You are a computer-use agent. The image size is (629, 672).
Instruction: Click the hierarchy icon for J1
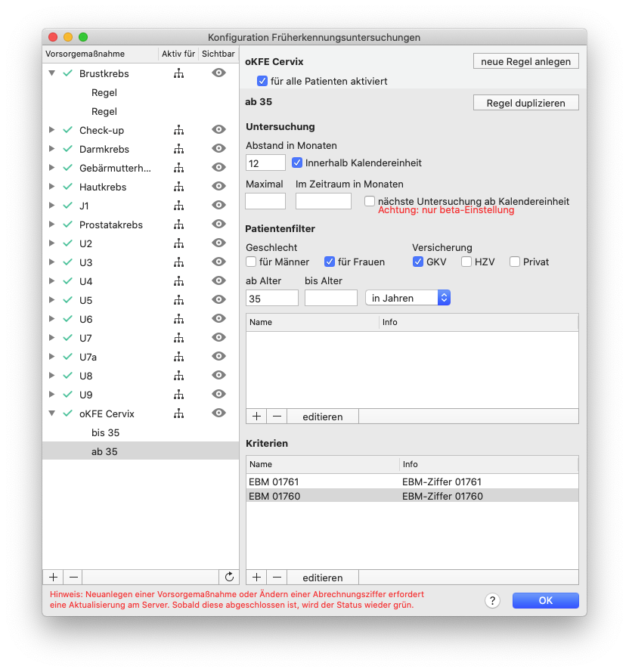[178, 206]
